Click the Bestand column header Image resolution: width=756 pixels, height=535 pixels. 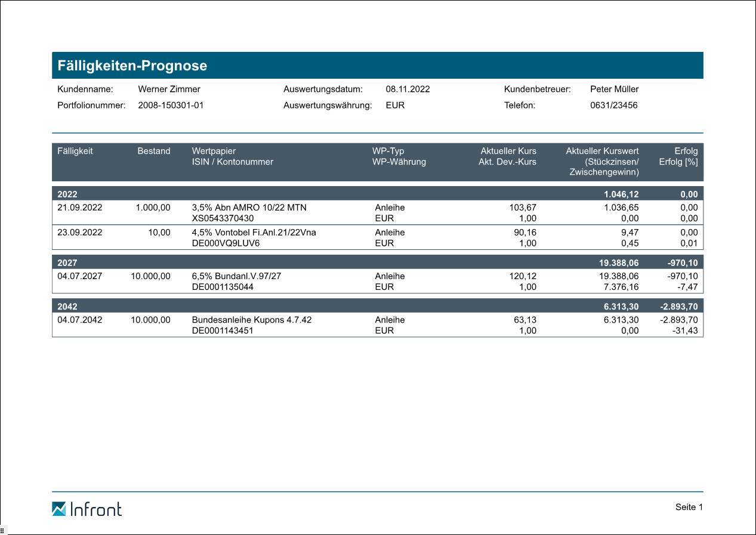[153, 151]
